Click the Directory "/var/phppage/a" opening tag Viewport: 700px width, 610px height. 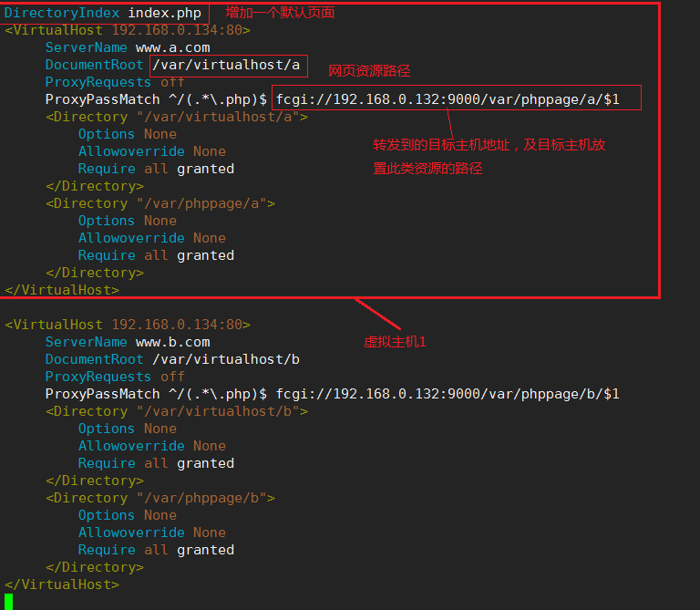(x=160, y=203)
